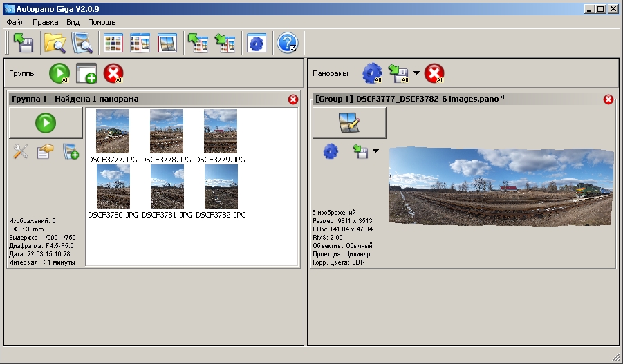The width and height of the screenshot is (623, 364).
Task: Open the Файл menu
Action: click(15, 22)
